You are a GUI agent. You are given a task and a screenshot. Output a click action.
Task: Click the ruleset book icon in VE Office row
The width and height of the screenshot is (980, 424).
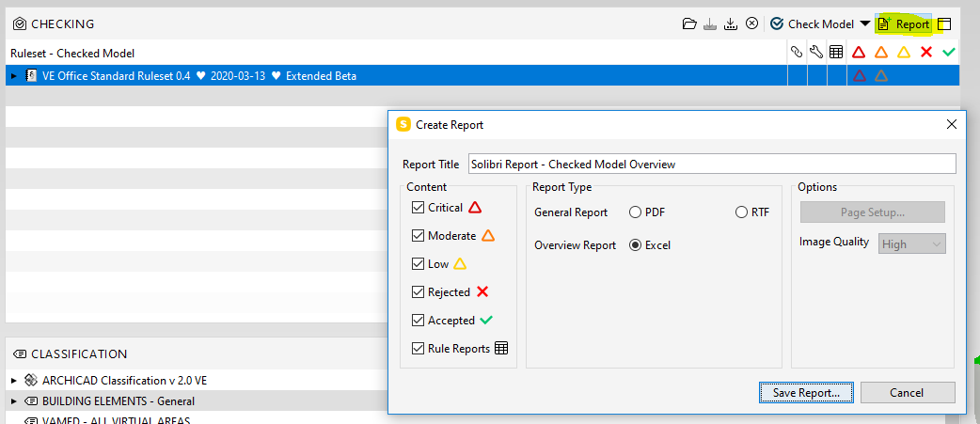point(31,76)
